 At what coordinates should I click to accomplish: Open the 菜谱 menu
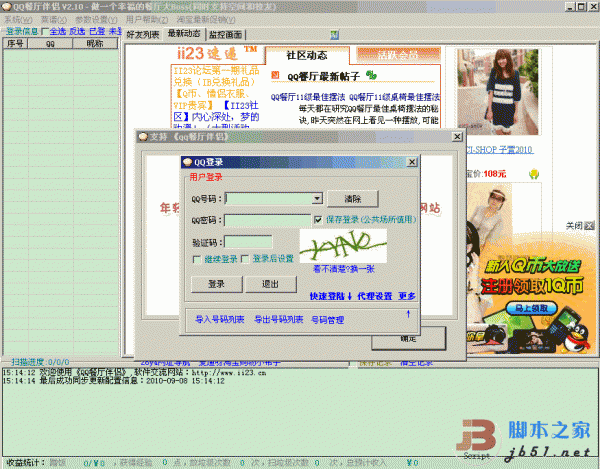point(54,19)
